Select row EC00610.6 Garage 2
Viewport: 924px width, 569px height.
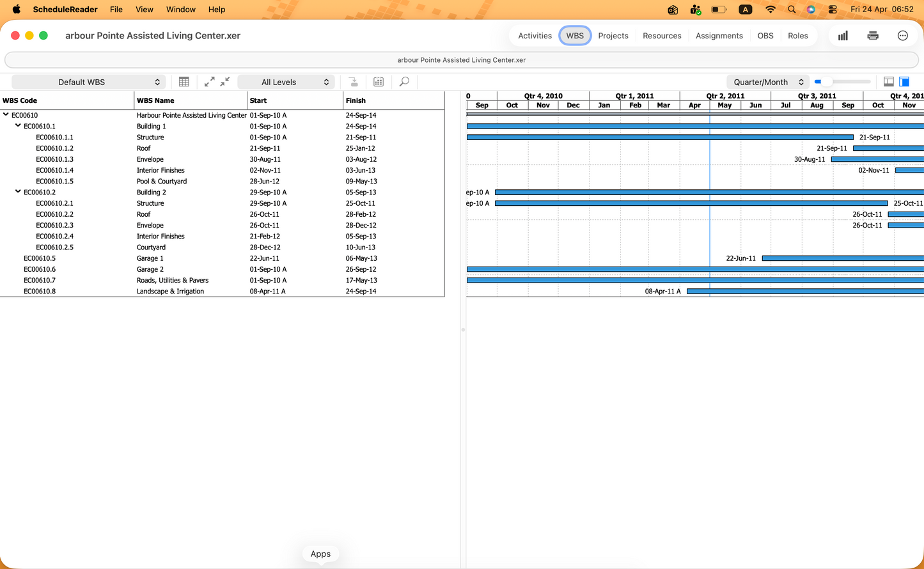222,269
